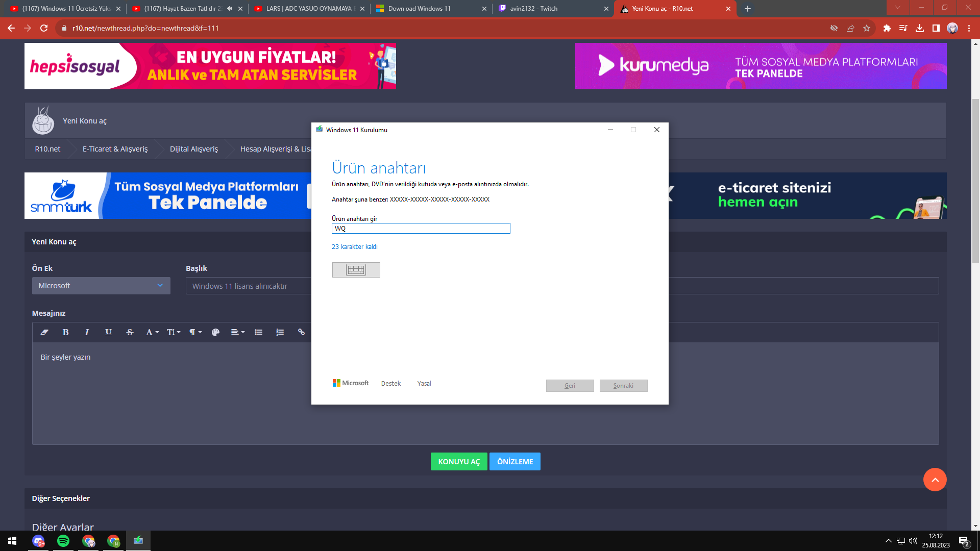Open the Windows Start menu
Screen dimensions: 980x551
(12, 541)
